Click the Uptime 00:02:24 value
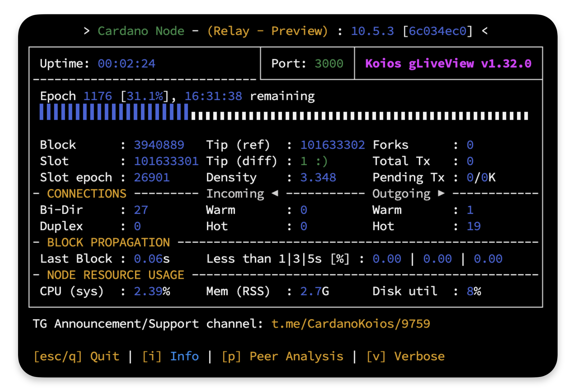The width and height of the screenshot is (575, 392). pyautogui.click(x=126, y=64)
